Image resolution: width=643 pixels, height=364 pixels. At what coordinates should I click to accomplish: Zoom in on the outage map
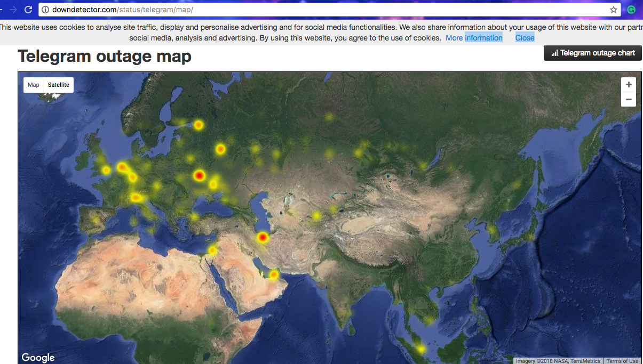pos(629,85)
